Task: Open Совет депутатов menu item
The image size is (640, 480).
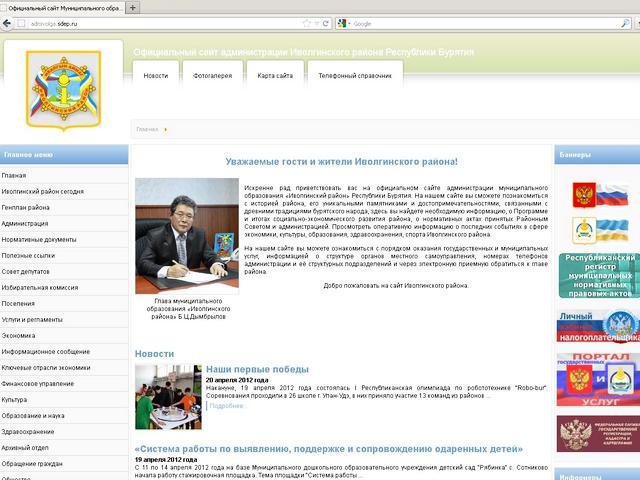Action: coord(64,271)
